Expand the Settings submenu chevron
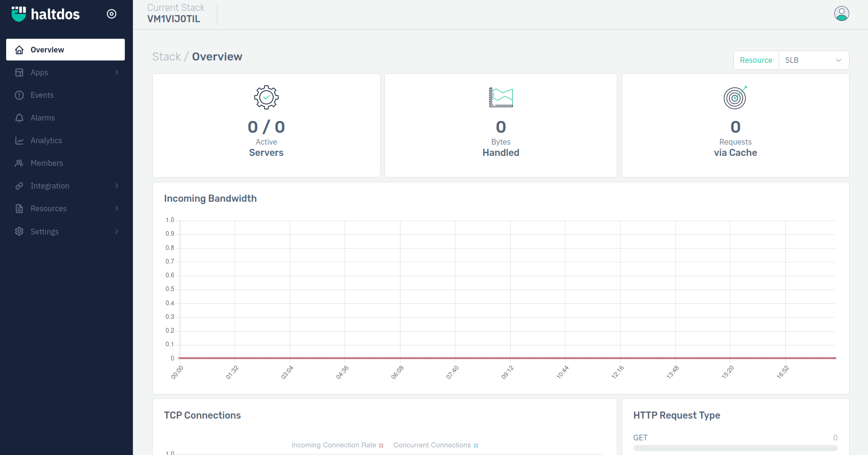The height and width of the screenshot is (455, 868). [116, 232]
